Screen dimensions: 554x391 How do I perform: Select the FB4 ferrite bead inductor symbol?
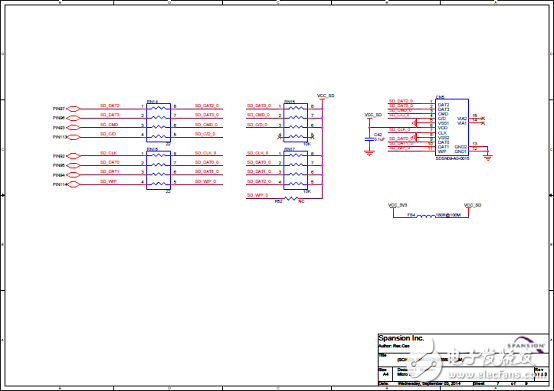coord(426,216)
